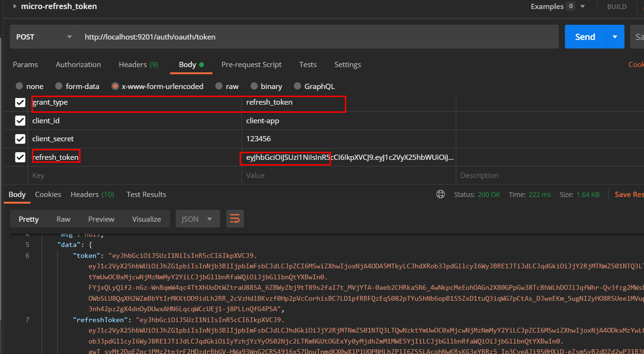Screen dimensions: 644x354
Task: Open the Send button dropdown arrow
Action: [615, 37]
